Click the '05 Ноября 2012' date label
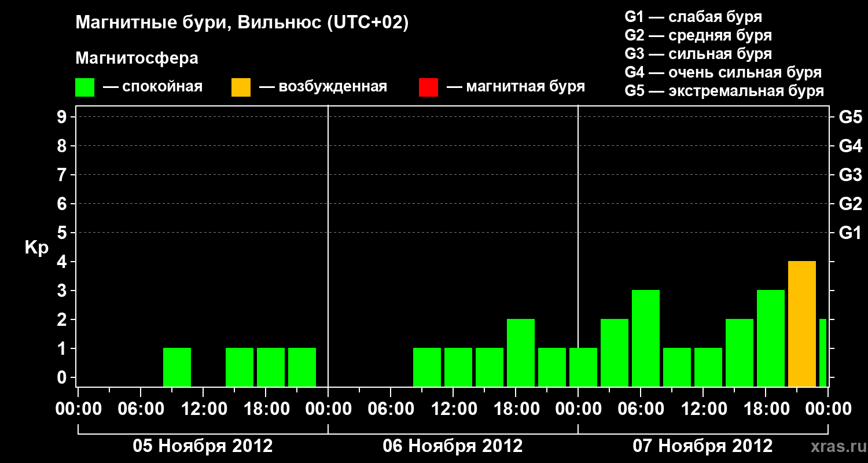868x463 pixels. (x=203, y=446)
